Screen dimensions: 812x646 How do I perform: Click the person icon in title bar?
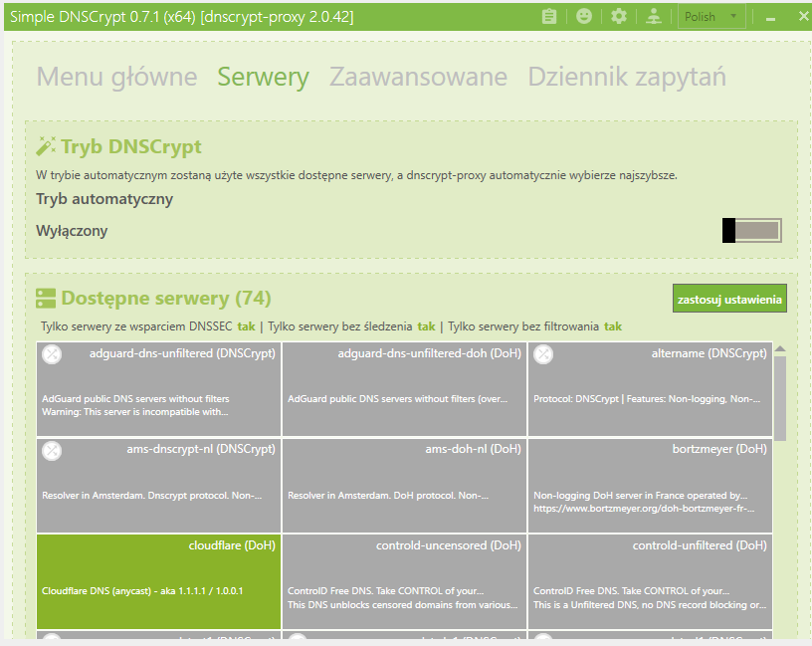[x=654, y=16]
